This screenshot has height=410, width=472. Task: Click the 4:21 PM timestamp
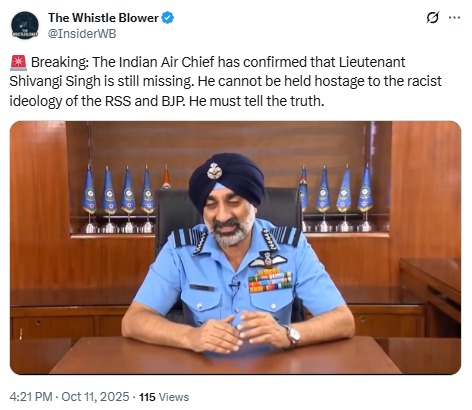tap(31, 397)
